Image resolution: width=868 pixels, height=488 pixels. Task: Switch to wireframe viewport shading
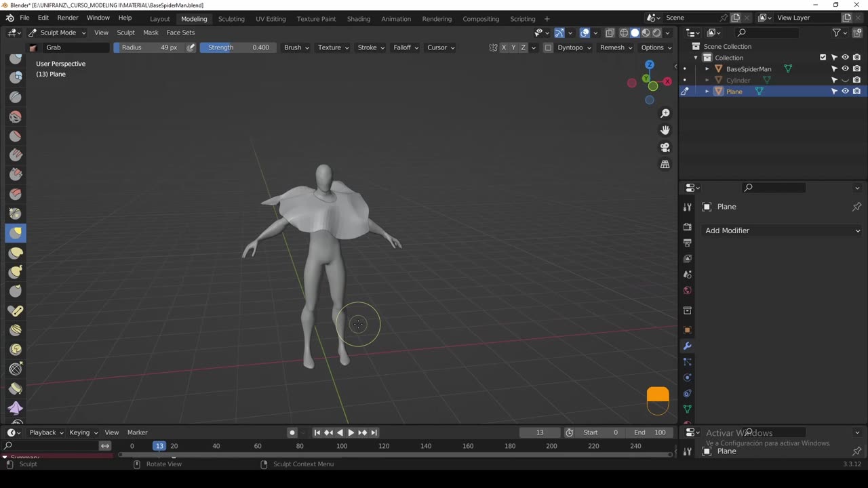point(624,33)
